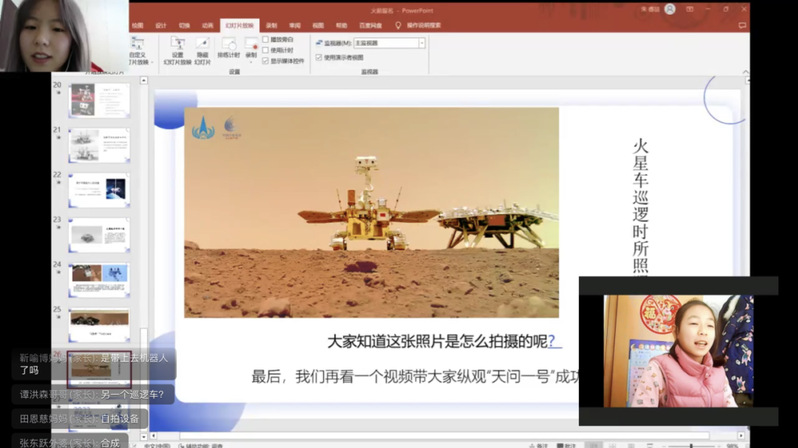
Task: Select slide 24 thumbnail
Action: [99, 279]
